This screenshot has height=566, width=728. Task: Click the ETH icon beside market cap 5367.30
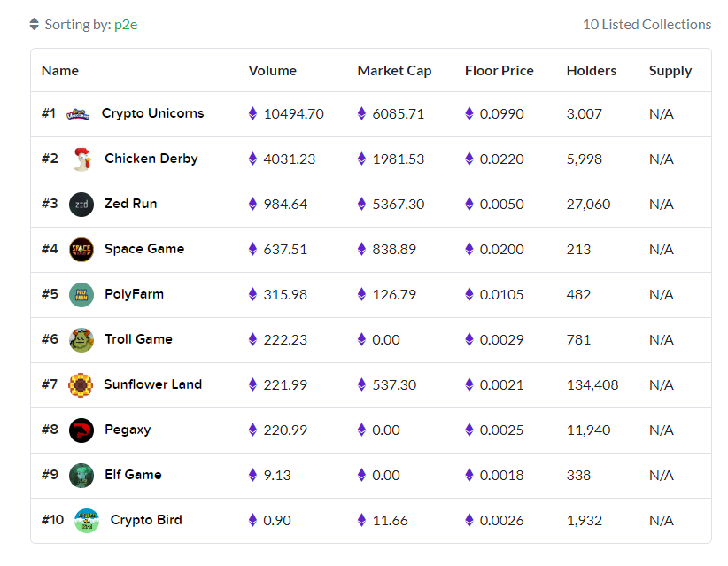tap(361, 204)
